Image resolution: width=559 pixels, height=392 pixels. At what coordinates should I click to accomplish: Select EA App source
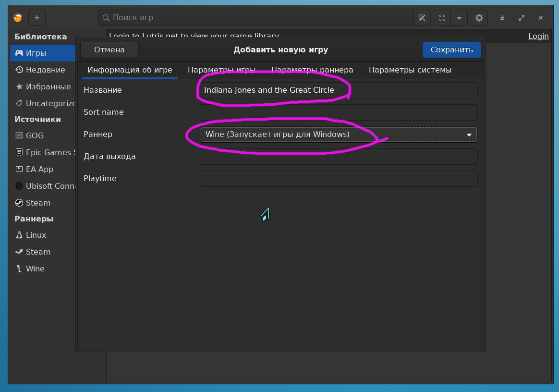(43, 169)
